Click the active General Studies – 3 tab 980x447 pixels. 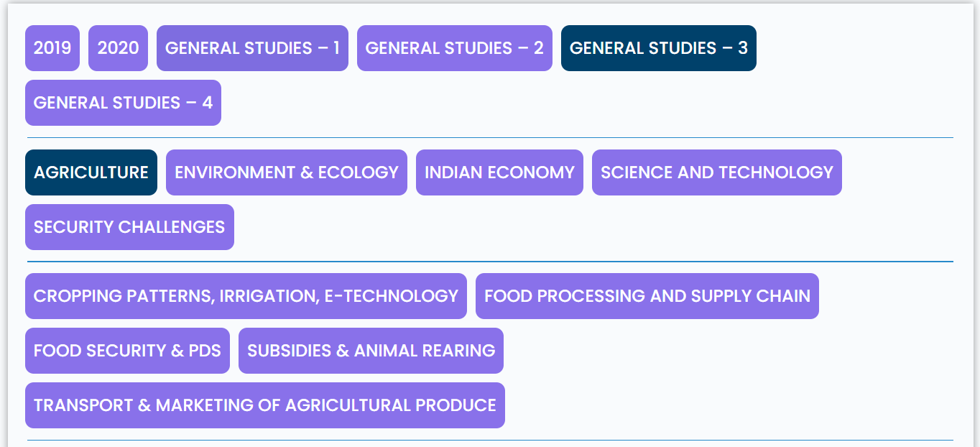(659, 48)
